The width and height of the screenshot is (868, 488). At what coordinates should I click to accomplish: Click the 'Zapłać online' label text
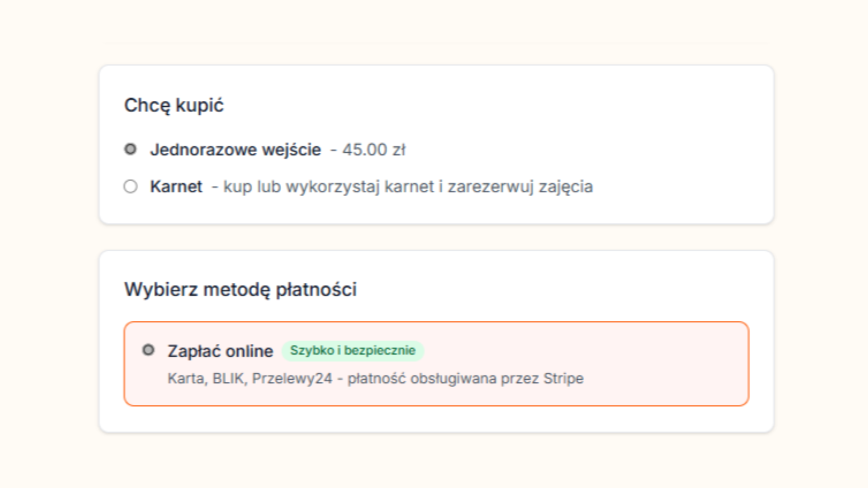click(x=220, y=350)
